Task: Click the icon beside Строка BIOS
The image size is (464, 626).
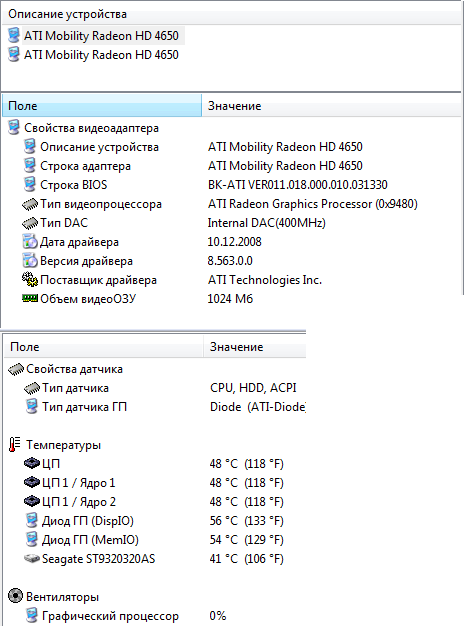Action: click(30, 184)
